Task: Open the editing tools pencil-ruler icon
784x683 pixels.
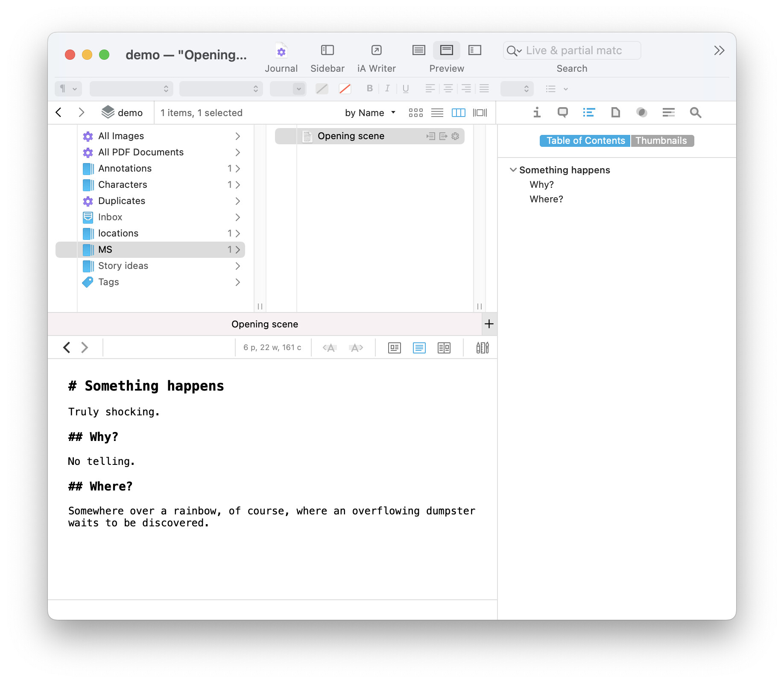Action: [x=483, y=348]
